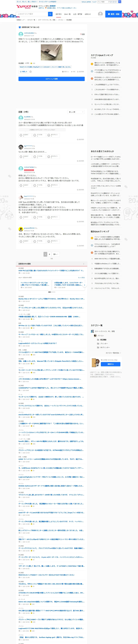Viewport: 138px width, 644px height.
Task: Click the header web search magnifier icon
Action: [x=120, y=2]
